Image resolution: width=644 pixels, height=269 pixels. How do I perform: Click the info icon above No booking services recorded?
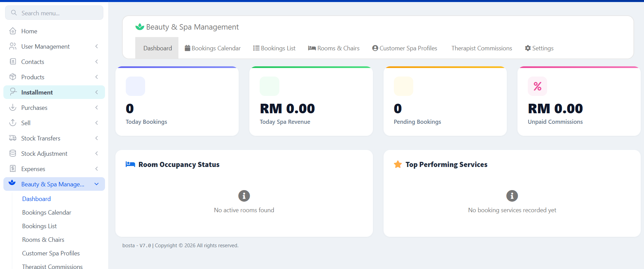(x=512, y=196)
